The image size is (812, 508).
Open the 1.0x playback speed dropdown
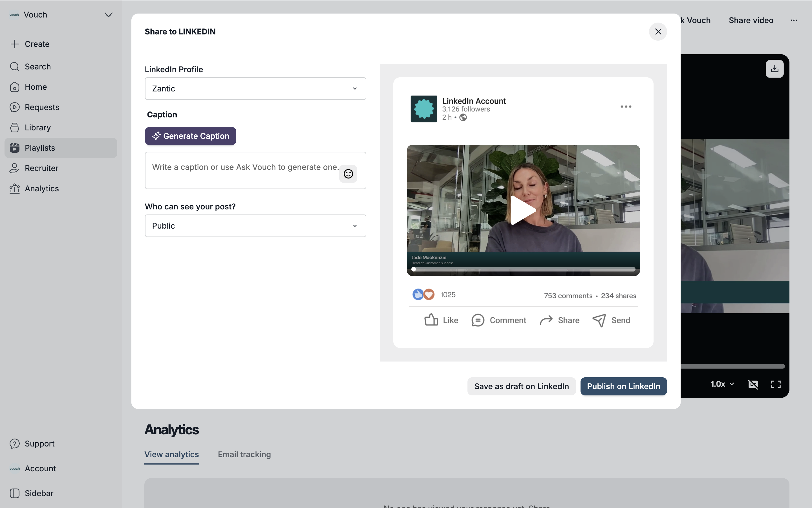(x=722, y=384)
